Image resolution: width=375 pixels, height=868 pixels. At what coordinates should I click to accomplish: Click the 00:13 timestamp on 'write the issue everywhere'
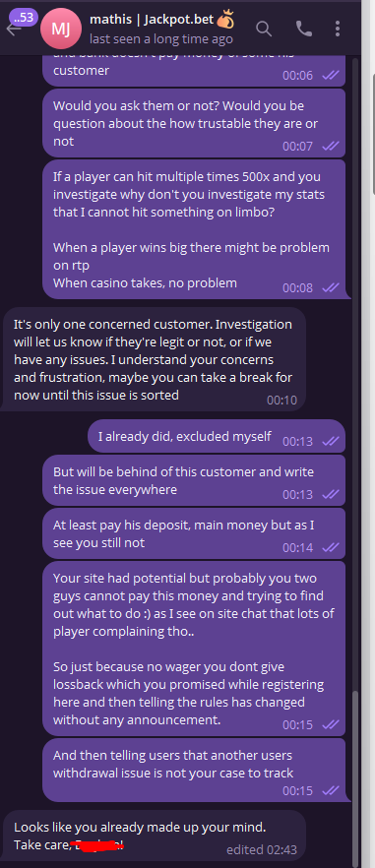tap(298, 494)
